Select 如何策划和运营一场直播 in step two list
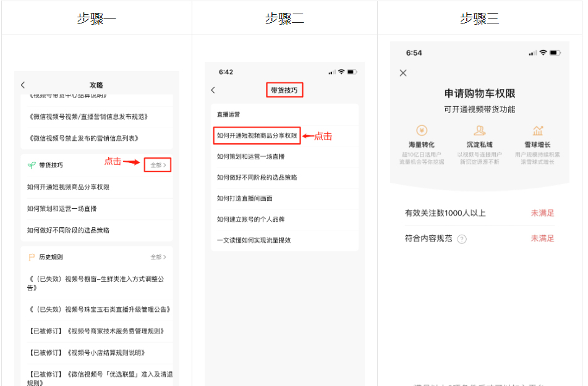 250,156
